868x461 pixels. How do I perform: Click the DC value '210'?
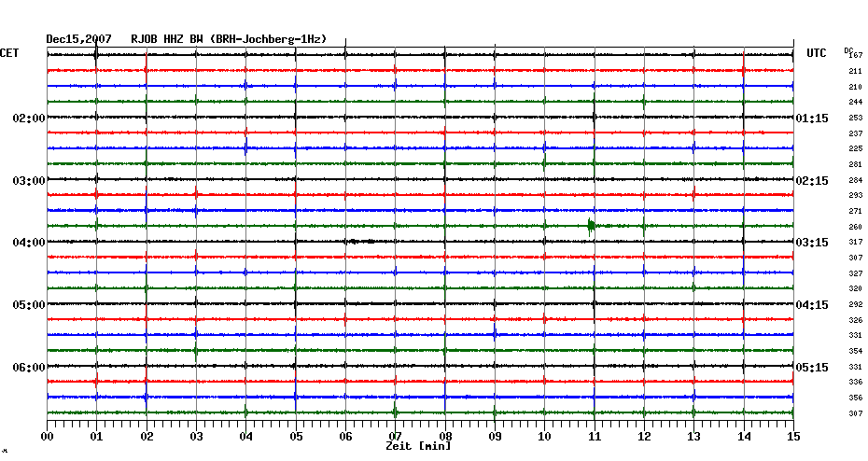tap(856, 87)
